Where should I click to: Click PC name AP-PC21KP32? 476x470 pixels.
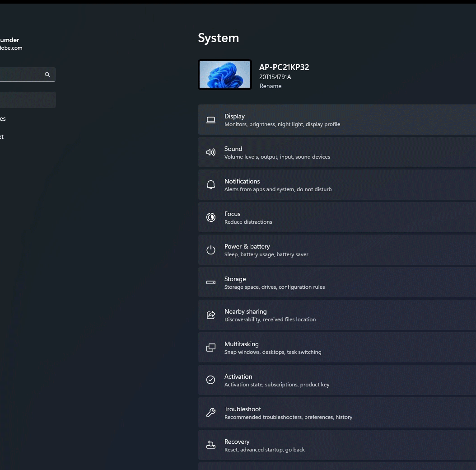pos(284,67)
